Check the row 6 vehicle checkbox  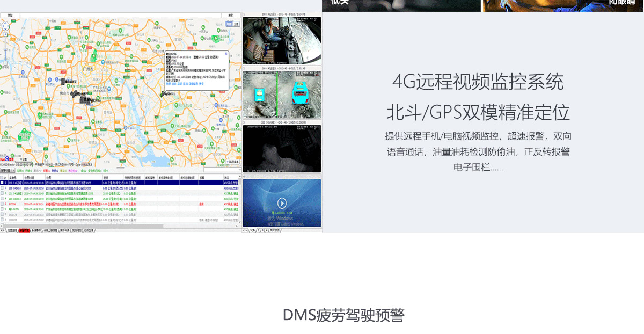click(x=2, y=209)
